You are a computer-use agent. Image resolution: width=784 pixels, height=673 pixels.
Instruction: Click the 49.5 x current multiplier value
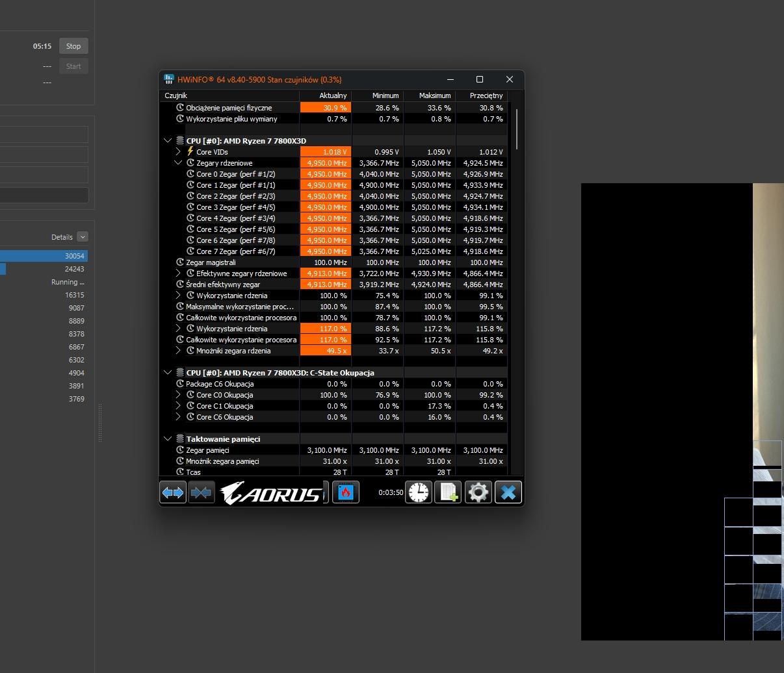326,350
